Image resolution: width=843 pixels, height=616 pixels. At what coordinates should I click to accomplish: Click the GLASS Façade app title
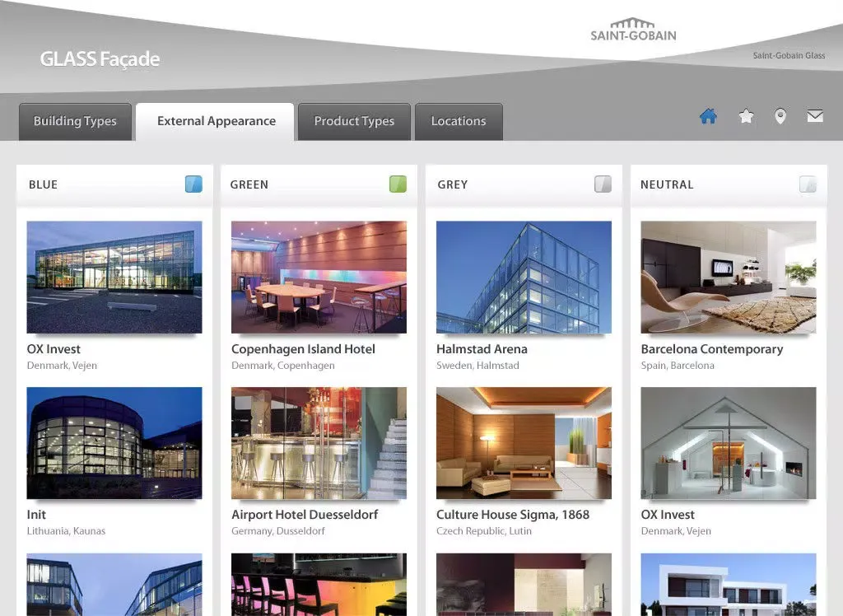tap(100, 58)
